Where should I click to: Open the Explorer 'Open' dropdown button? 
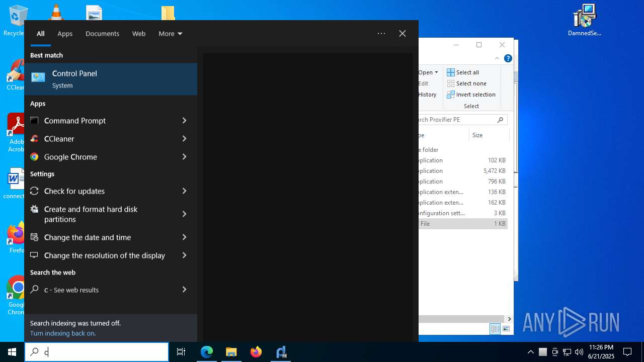pos(428,72)
